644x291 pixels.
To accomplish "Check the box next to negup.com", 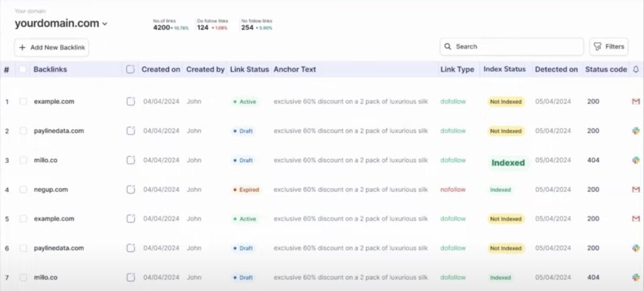I will coord(23,189).
